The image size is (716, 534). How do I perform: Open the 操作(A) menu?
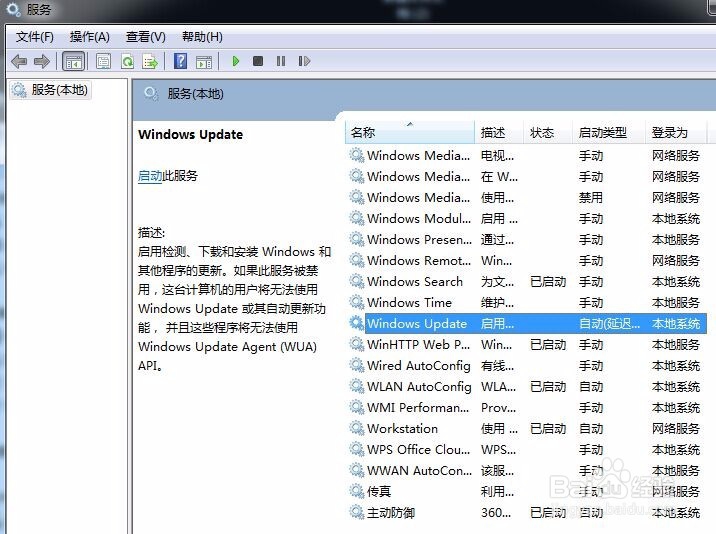pyautogui.click(x=90, y=37)
